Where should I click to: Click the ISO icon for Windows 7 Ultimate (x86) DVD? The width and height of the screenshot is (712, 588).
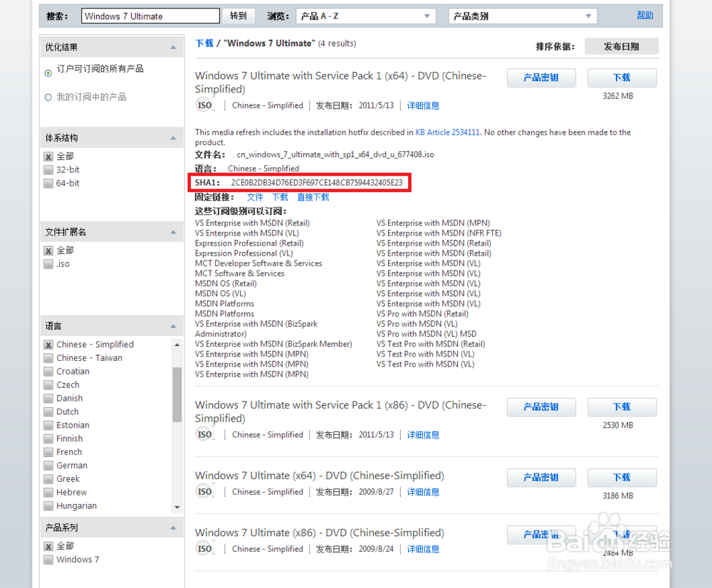point(204,549)
